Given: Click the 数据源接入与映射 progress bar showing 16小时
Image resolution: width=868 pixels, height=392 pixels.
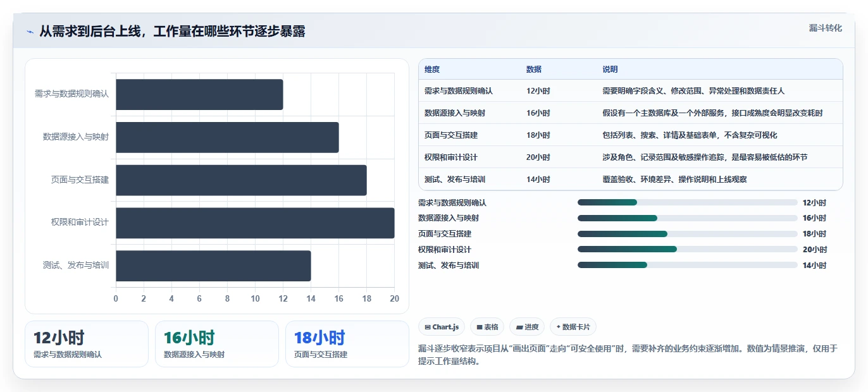Looking at the screenshot, I should pos(687,218).
